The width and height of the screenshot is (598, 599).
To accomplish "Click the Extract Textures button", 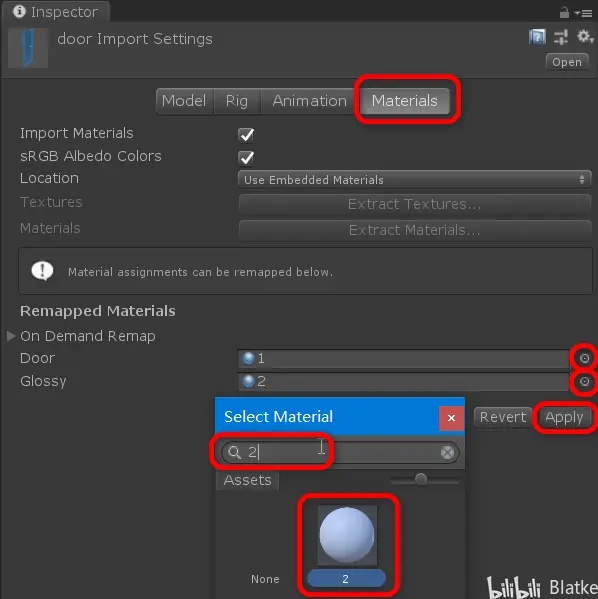I will tap(415, 204).
